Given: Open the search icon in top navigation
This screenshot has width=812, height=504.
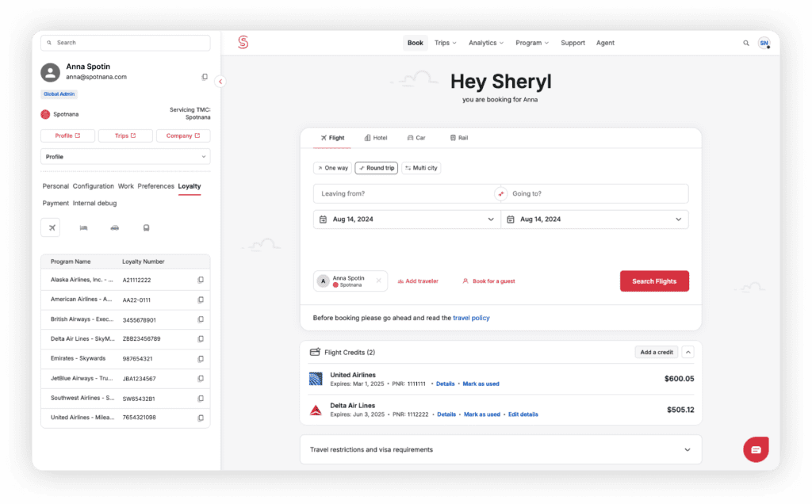Looking at the screenshot, I should pos(745,43).
